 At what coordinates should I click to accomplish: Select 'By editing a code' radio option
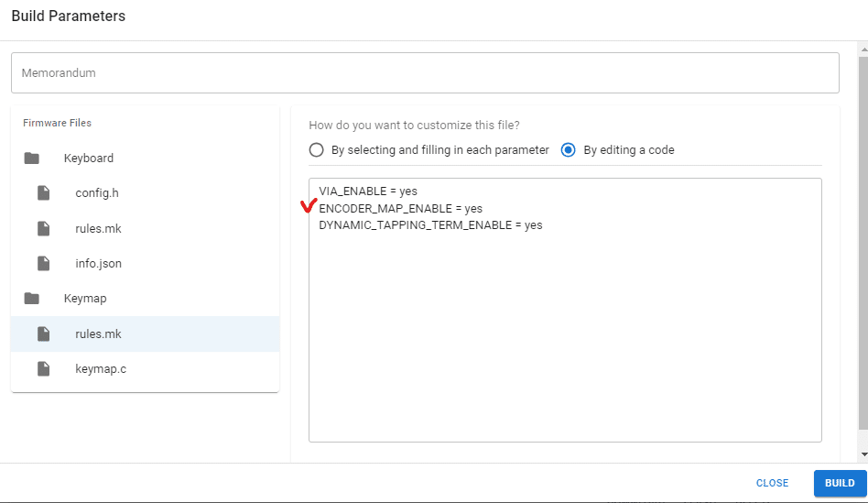tap(568, 150)
